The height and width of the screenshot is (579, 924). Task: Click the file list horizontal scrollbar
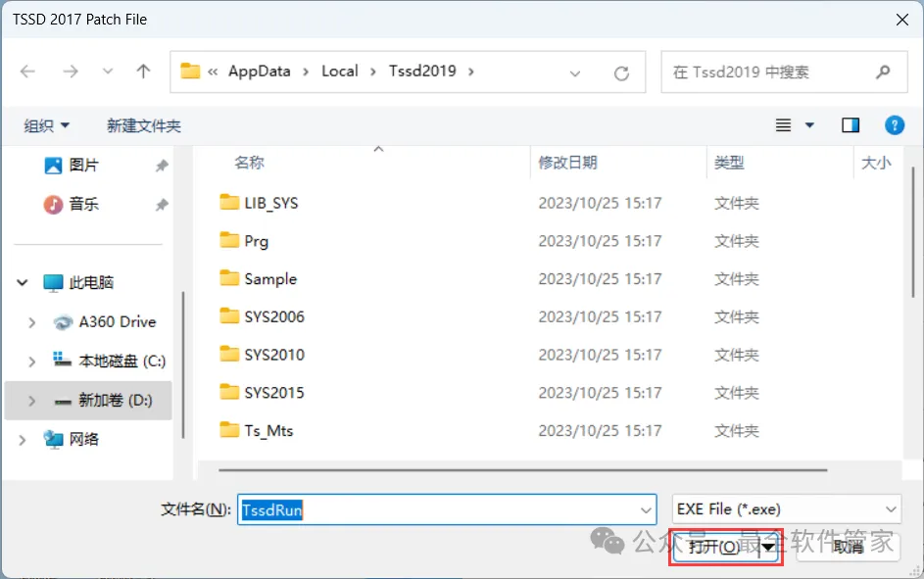(522, 470)
